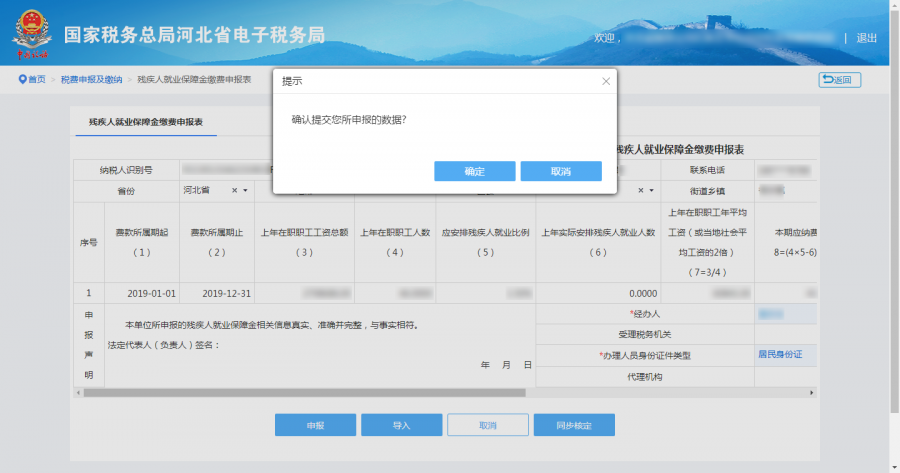
Task: Click the 同步核定 sync button
Action: pos(573,425)
